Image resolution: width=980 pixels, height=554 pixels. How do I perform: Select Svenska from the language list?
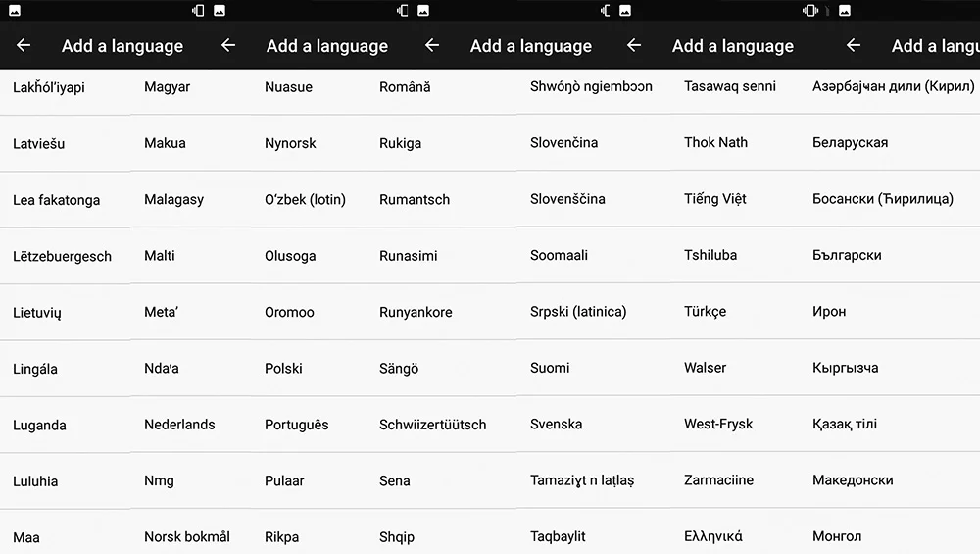[557, 424]
